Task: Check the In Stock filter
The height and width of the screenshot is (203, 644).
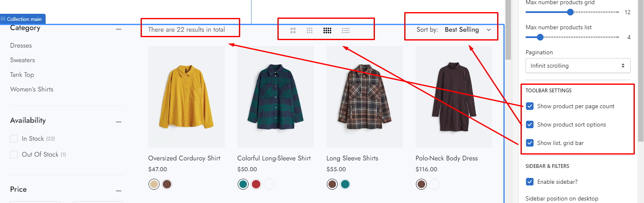Action: tap(14, 139)
